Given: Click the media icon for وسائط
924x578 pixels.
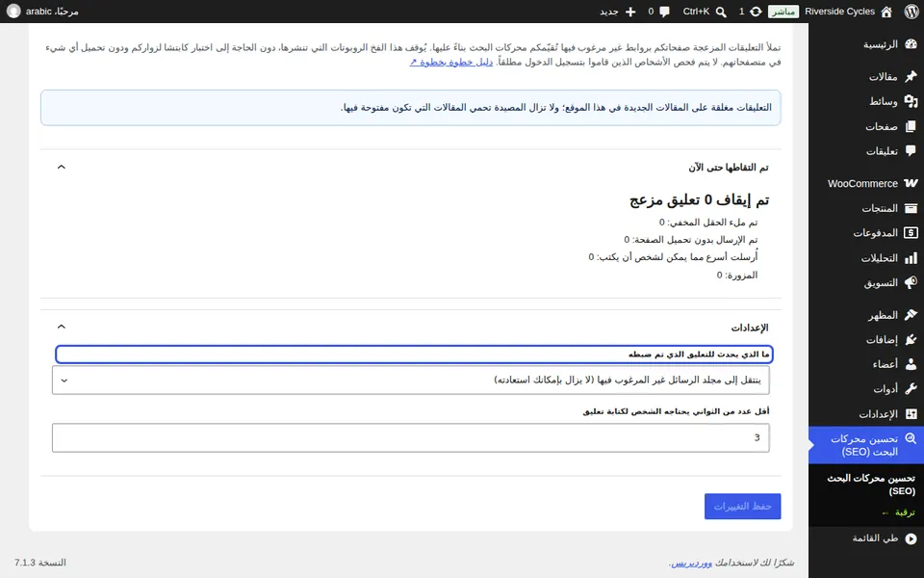Looking at the screenshot, I should click(911, 101).
